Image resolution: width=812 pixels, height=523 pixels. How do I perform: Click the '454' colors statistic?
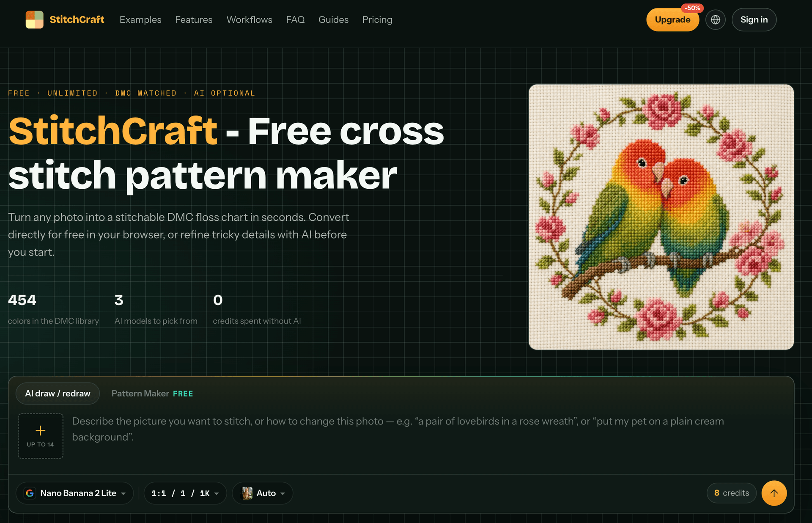point(22,300)
